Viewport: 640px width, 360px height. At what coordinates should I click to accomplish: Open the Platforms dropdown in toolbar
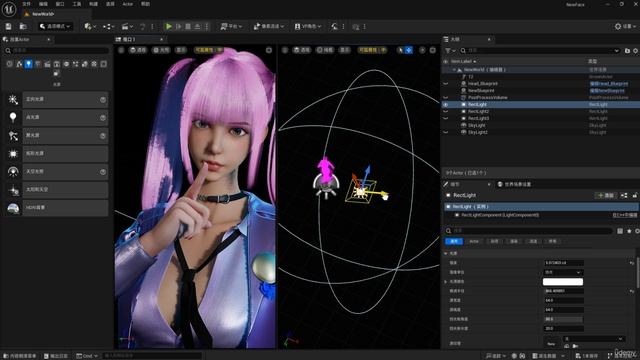point(231,27)
